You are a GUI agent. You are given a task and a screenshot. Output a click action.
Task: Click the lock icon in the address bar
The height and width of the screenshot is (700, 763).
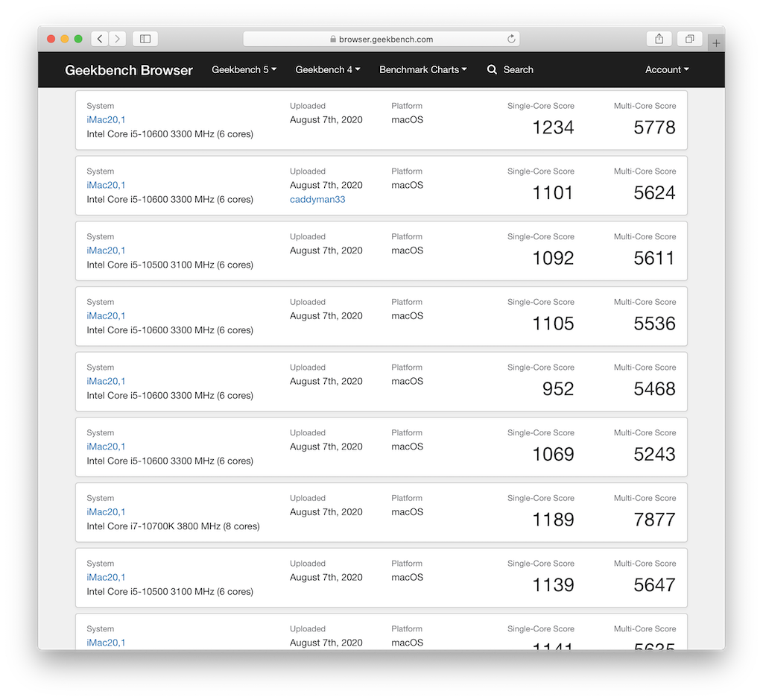click(333, 39)
